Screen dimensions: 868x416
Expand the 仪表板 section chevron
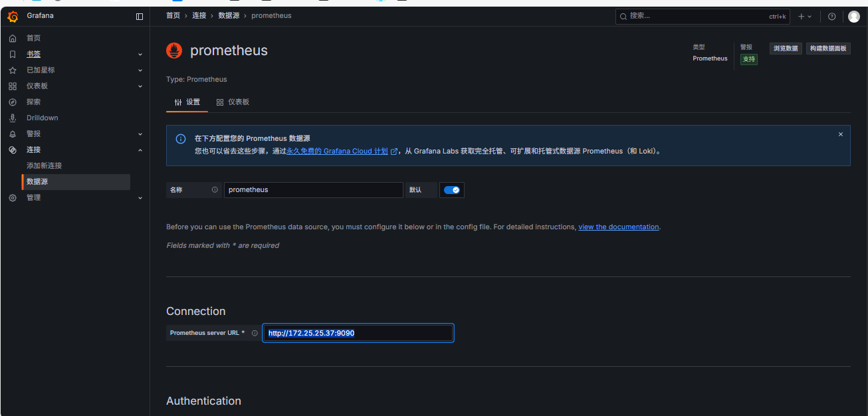(x=140, y=86)
